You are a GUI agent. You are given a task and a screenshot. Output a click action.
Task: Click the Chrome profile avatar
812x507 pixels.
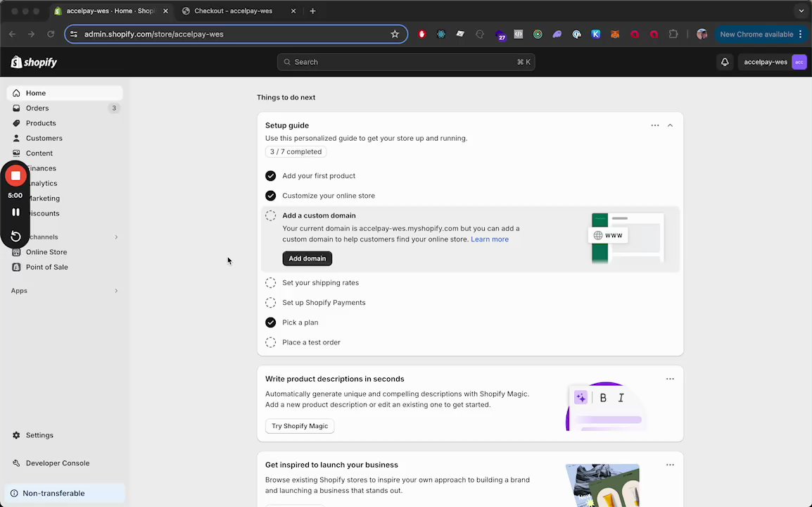click(x=702, y=35)
